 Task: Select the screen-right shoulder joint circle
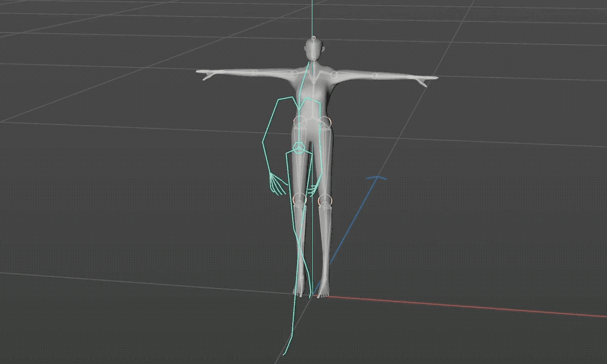[x=333, y=73]
